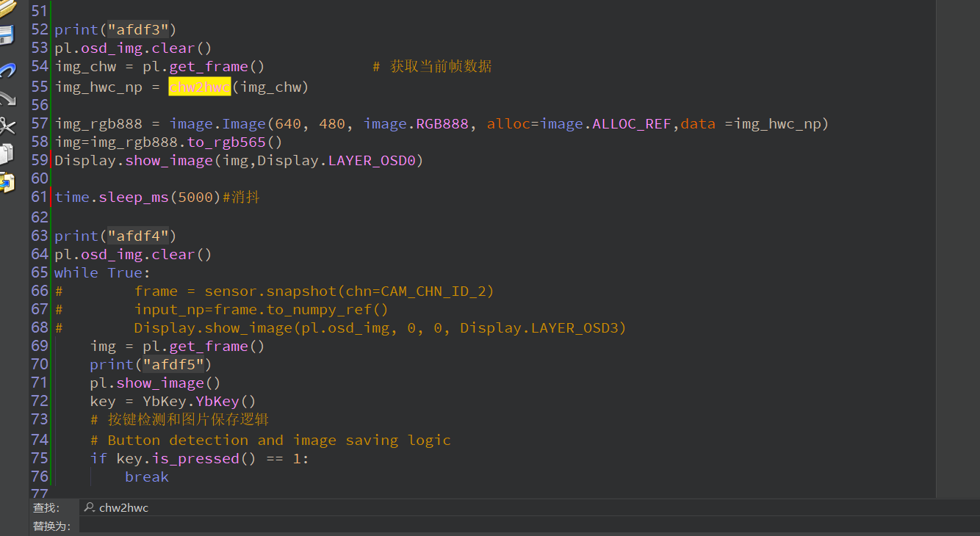980x536 pixels.
Task: Open the find options magnifier dropdown
Action: click(90, 507)
